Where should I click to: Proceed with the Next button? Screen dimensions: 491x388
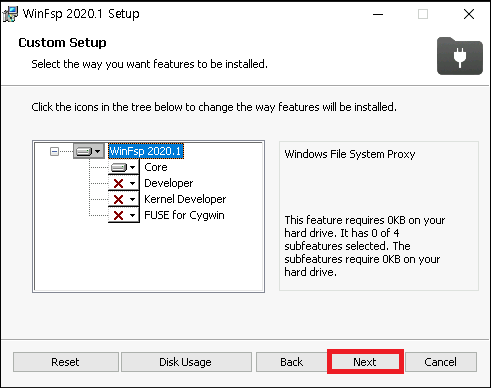(x=365, y=362)
